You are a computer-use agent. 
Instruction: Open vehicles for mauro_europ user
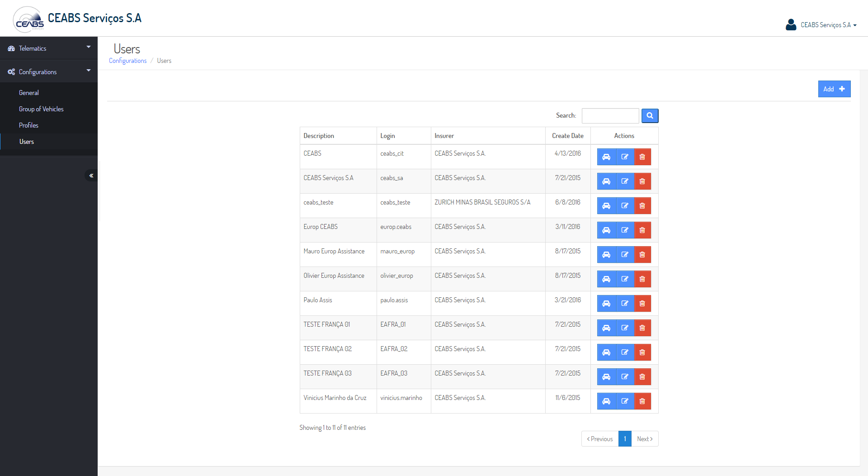(606, 255)
